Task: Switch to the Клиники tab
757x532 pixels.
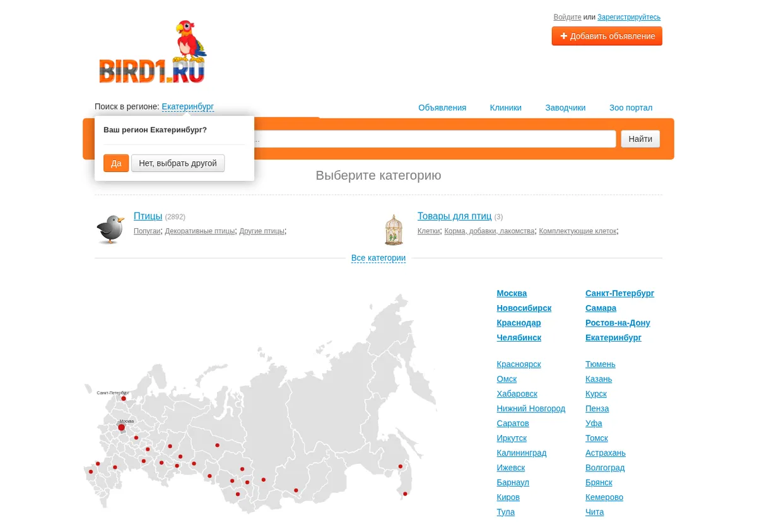Action: click(x=506, y=108)
